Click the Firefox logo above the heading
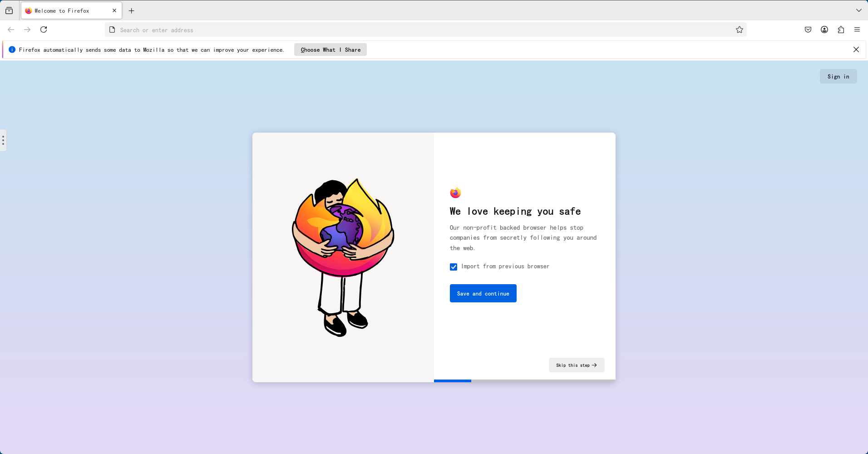Viewport: 868px width, 454px height. 455,192
